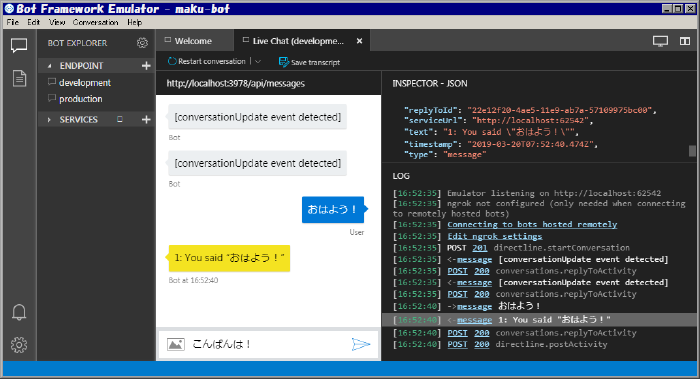
Task: Send the message with arrow icon
Action: pos(361,344)
